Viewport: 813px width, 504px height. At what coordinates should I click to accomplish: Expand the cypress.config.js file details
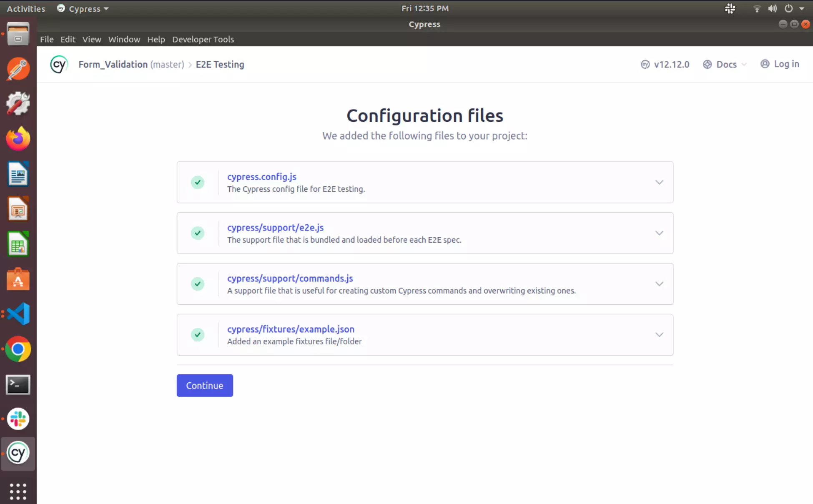pos(659,182)
